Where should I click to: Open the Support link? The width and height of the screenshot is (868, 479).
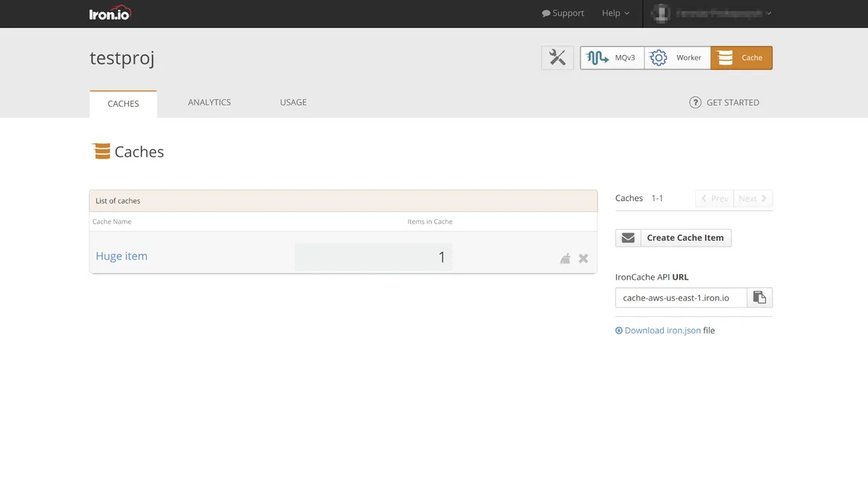[x=563, y=13]
